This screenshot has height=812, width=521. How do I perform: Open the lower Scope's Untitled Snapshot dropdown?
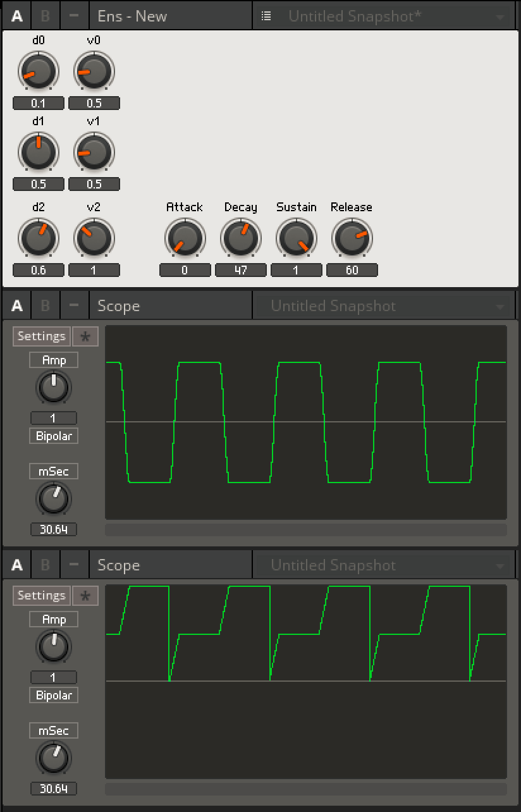[385, 565]
